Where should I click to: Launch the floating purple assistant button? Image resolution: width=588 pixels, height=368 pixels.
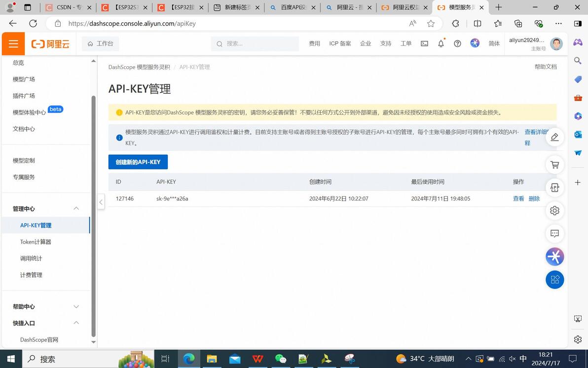coord(554,257)
